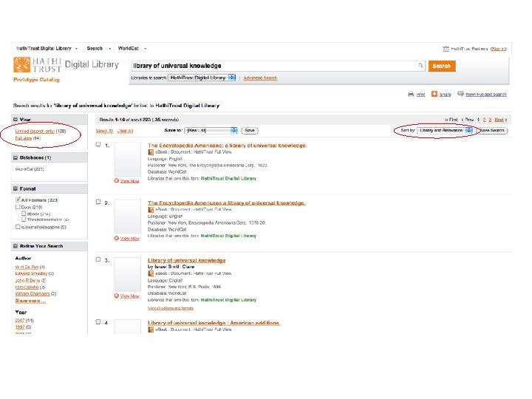
Task: Click the Sign in link
Action: (x=498, y=49)
